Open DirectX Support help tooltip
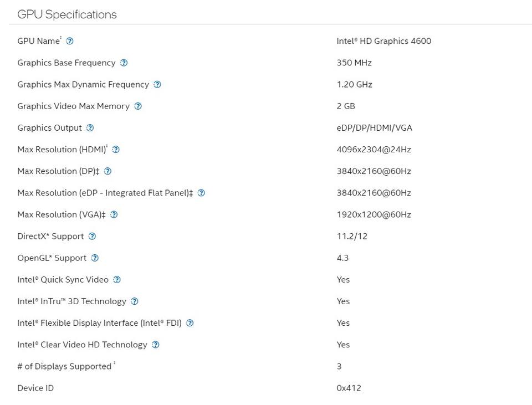Screen dimensions: 532x405 tap(93, 236)
